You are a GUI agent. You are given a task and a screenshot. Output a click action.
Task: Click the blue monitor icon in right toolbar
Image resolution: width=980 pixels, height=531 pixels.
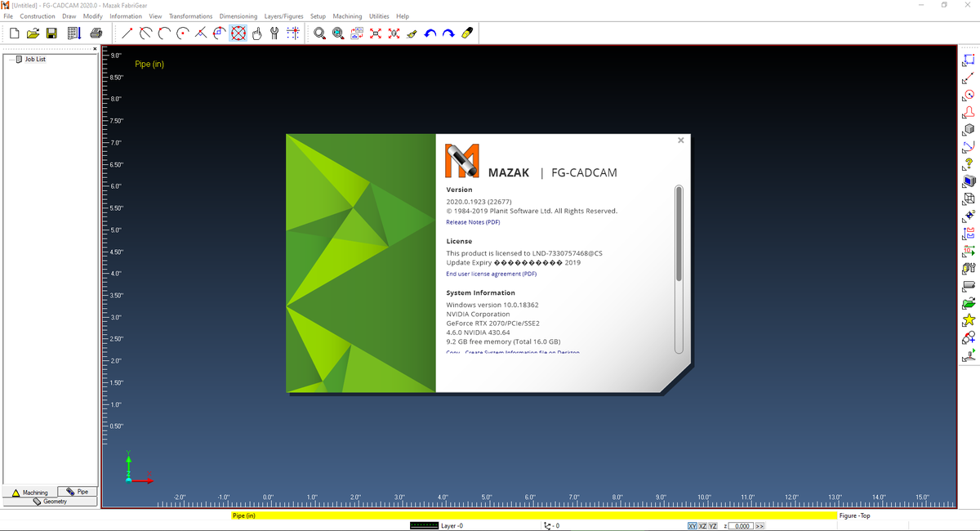pyautogui.click(x=969, y=181)
